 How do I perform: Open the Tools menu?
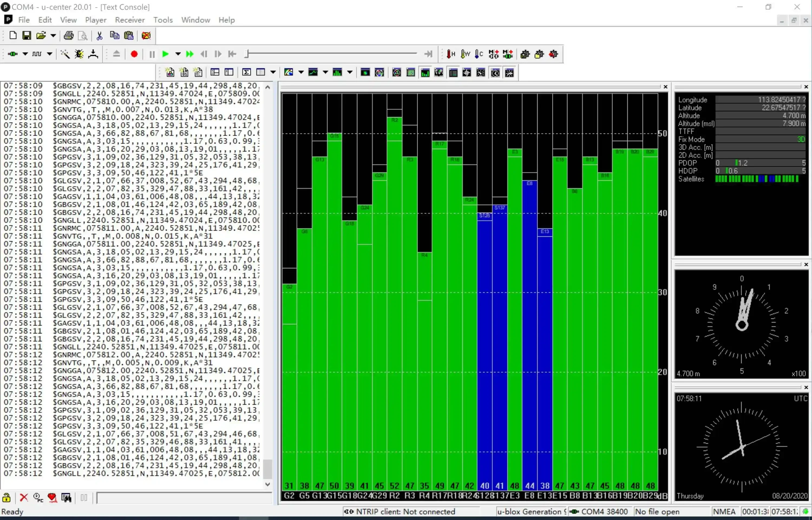pyautogui.click(x=163, y=20)
